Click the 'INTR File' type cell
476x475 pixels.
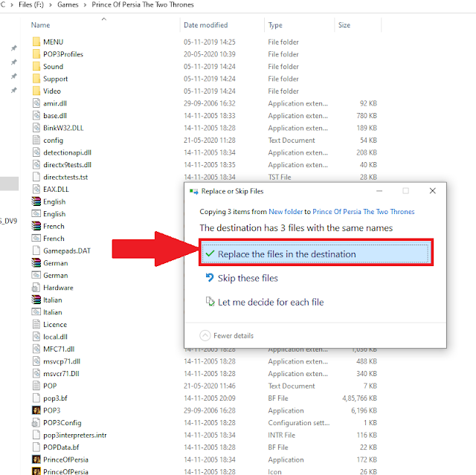[x=281, y=435]
